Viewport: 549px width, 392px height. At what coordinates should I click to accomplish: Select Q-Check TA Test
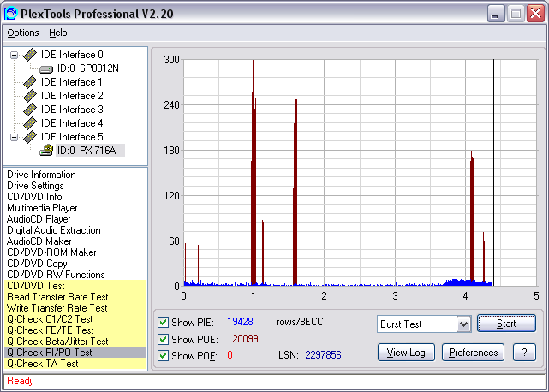point(75,364)
